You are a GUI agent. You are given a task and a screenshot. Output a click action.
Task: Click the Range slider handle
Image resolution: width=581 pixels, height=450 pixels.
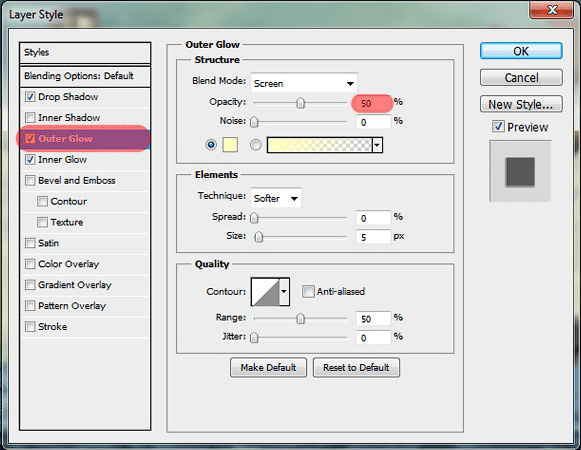tap(301, 318)
